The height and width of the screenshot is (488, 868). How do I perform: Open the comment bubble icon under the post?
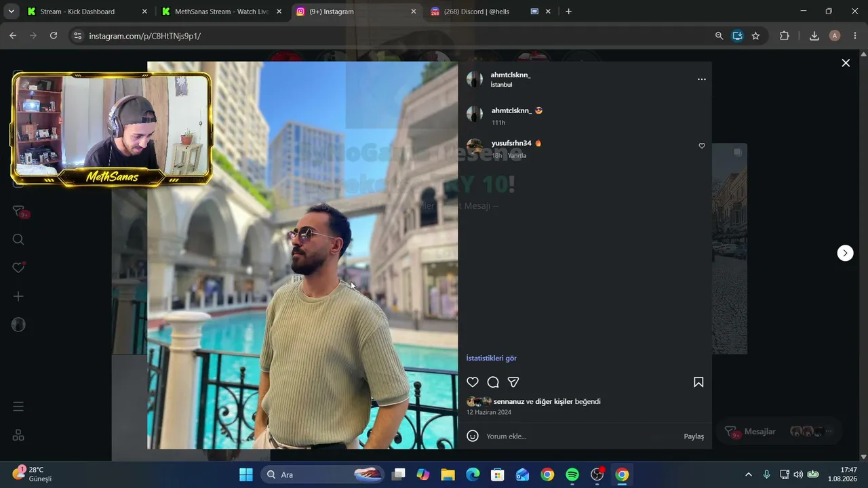[x=493, y=382]
